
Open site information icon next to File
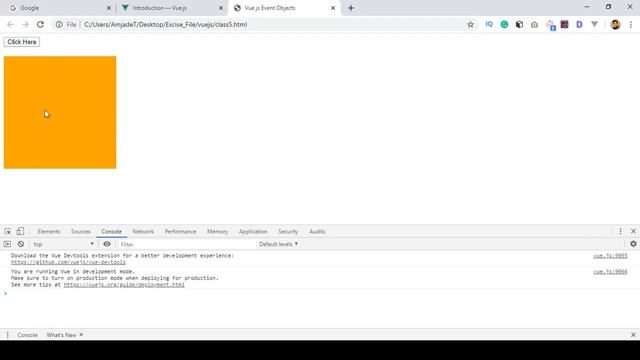point(59,24)
